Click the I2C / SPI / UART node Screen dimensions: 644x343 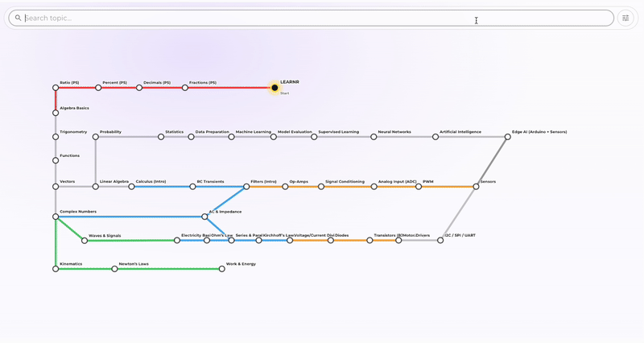pyautogui.click(x=440, y=241)
